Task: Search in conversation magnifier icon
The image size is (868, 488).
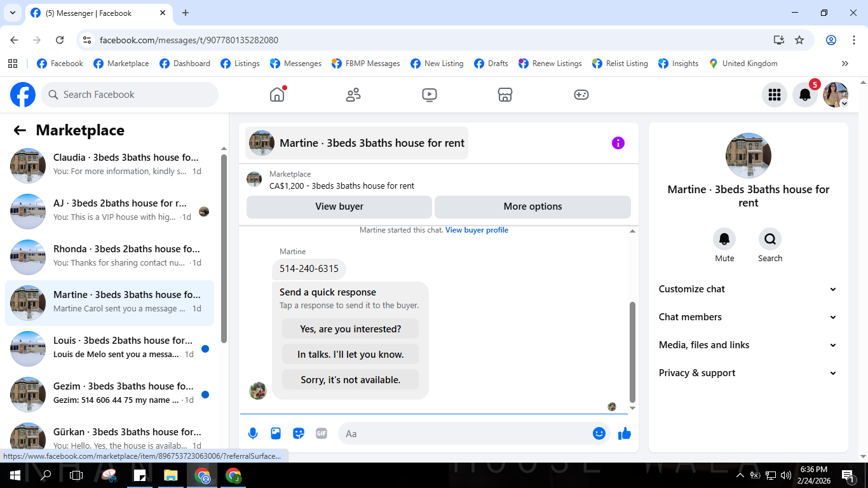Action: click(x=770, y=239)
